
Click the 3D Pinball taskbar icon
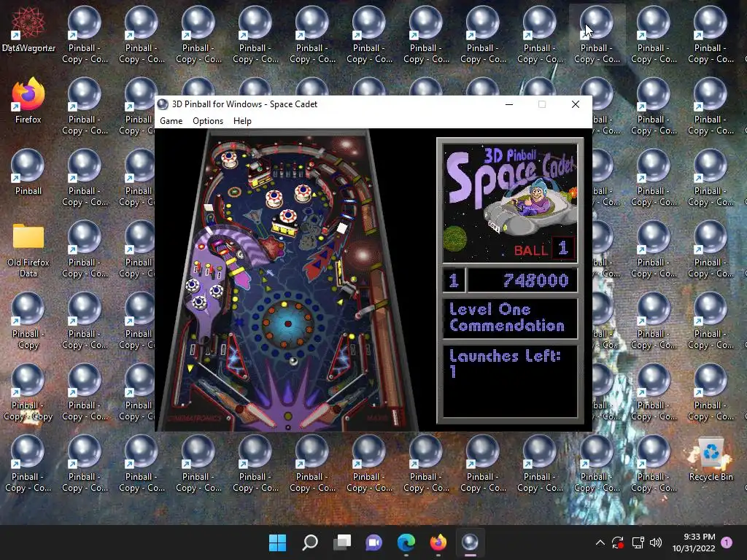pyautogui.click(x=470, y=542)
